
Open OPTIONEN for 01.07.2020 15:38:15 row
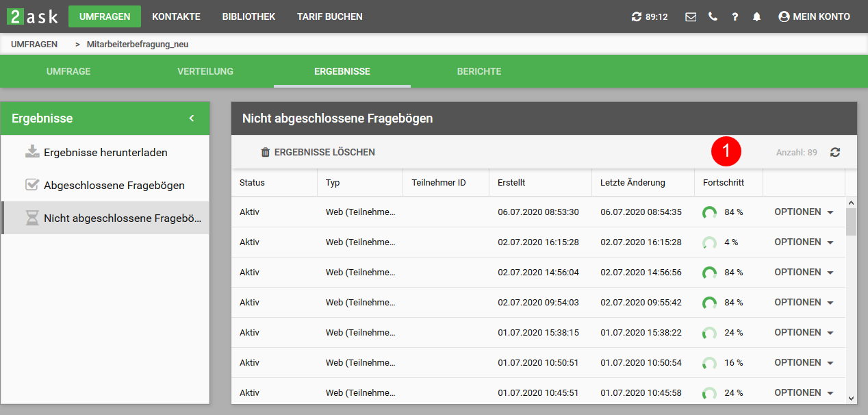pyautogui.click(x=804, y=333)
